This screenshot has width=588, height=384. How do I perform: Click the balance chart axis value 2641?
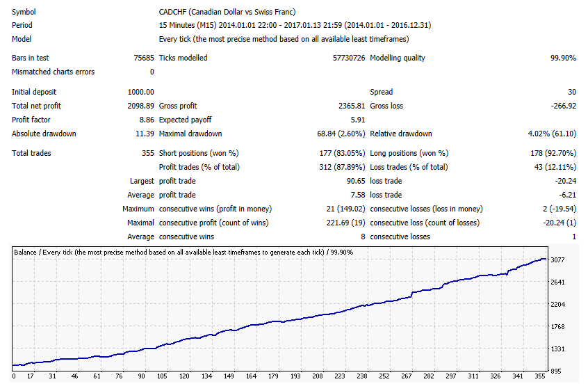click(557, 282)
